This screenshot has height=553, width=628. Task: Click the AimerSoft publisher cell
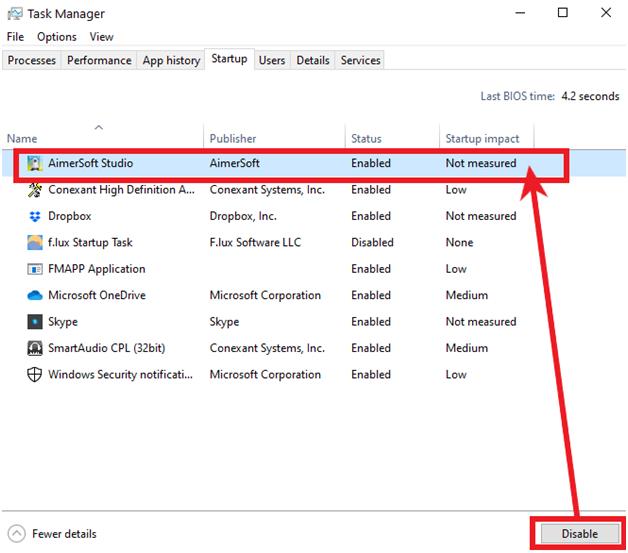pyautogui.click(x=234, y=163)
